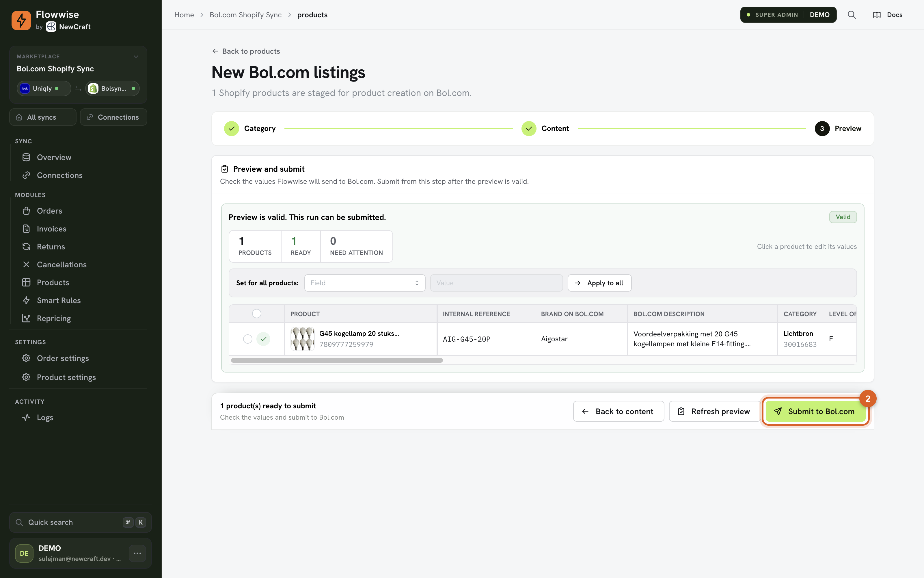Open Docs with the book icon

coord(887,15)
